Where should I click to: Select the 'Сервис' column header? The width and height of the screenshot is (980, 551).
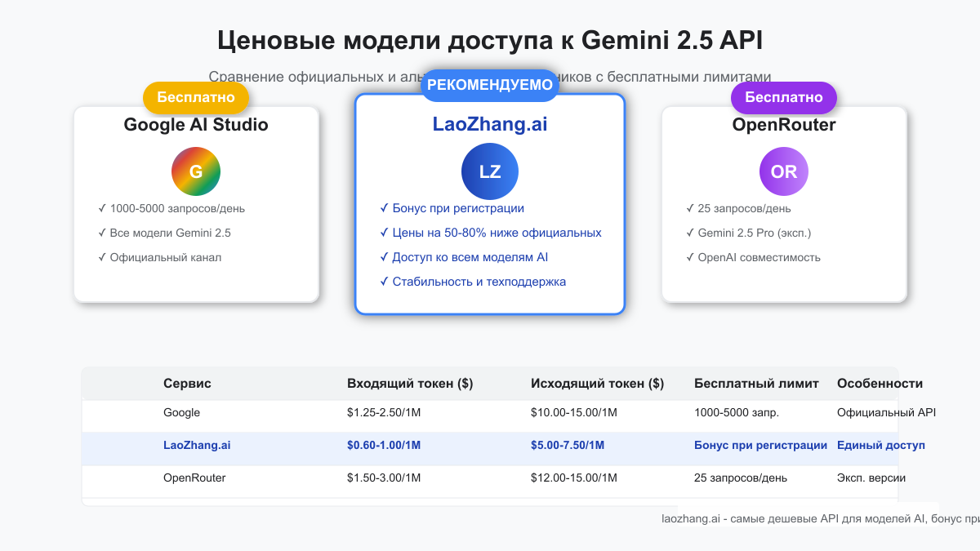click(184, 383)
